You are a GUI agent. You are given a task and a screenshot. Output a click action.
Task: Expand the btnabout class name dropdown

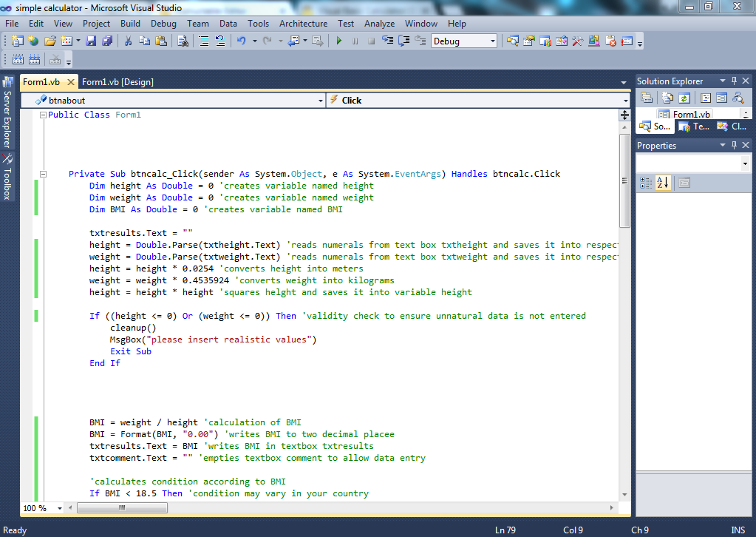click(x=320, y=101)
